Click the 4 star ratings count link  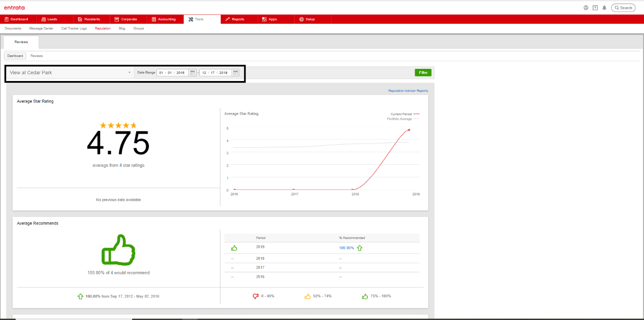click(121, 165)
